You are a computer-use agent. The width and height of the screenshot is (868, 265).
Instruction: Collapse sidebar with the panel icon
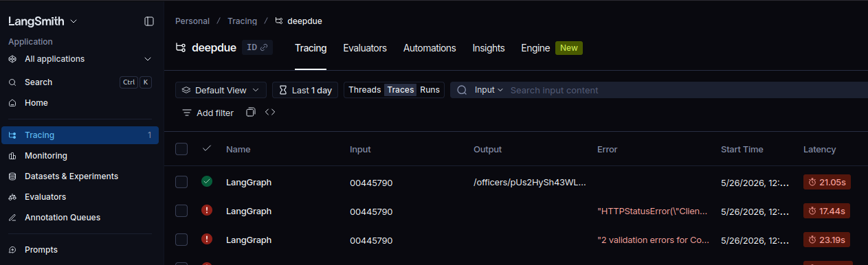tap(149, 21)
